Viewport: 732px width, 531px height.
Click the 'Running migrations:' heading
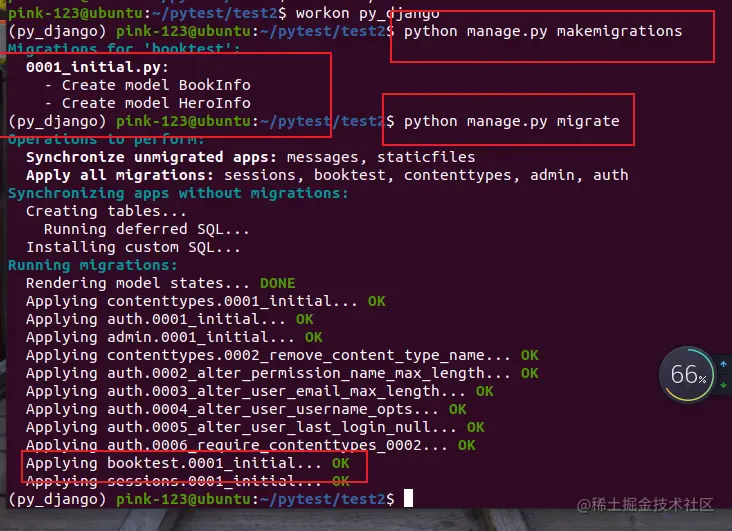coord(93,265)
